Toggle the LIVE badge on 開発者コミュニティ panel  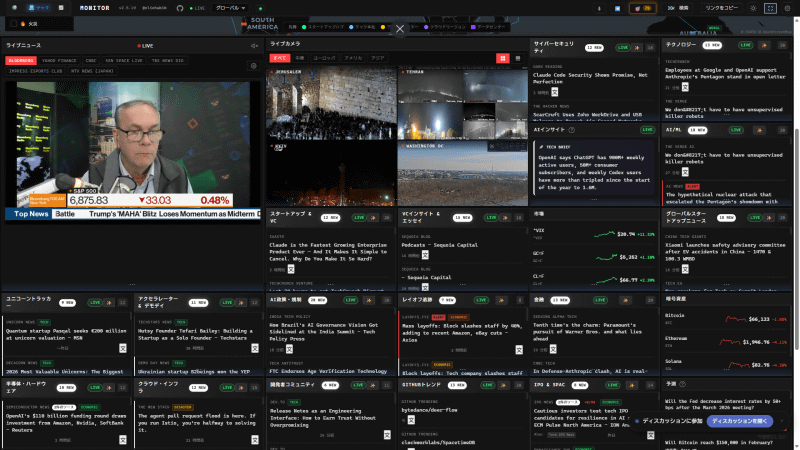pyautogui.click(x=358, y=385)
